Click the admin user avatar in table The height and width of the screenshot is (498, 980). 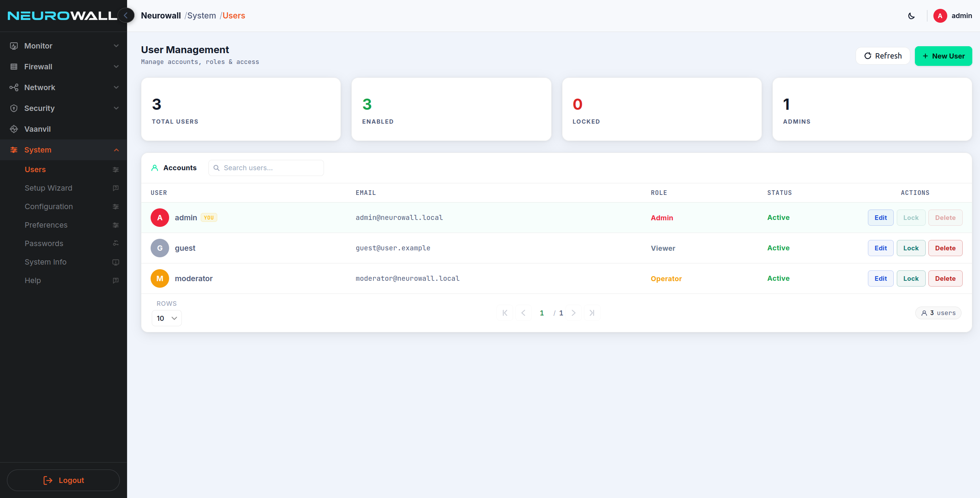[160, 218]
